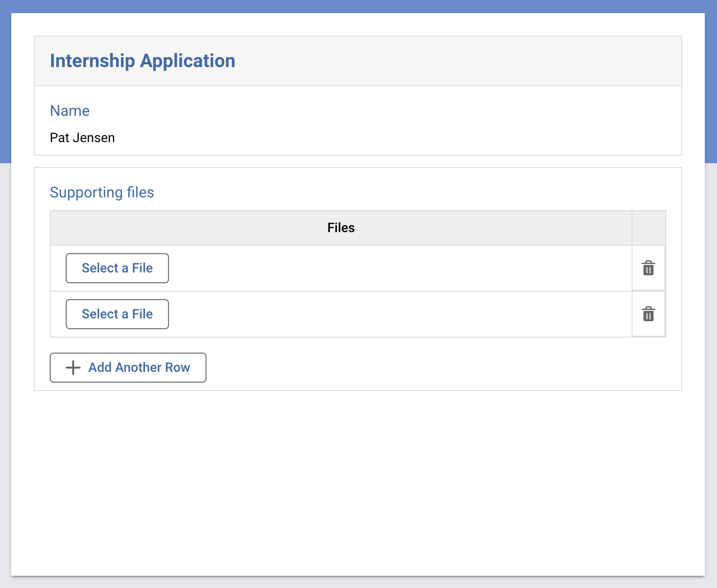This screenshot has height=588, width=717.
Task: Click the Internship Application title
Action: point(142,60)
